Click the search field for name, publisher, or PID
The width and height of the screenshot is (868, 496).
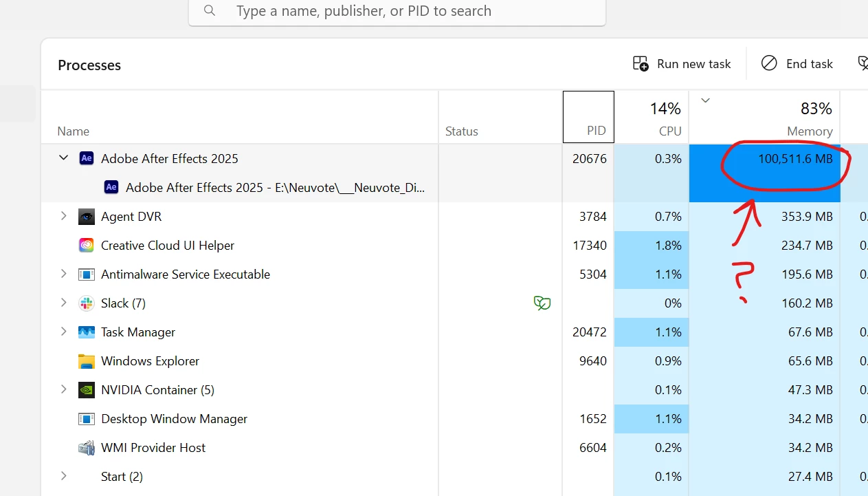tap(397, 12)
